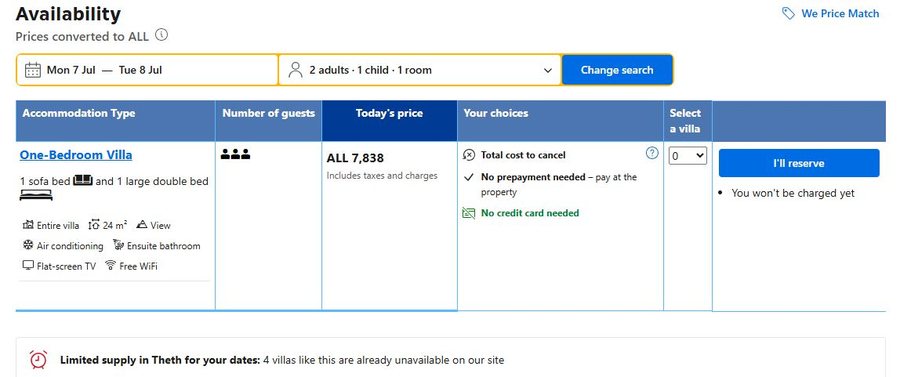
Task: Open the One-Bedroom Villa link
Action: [76, 155]
